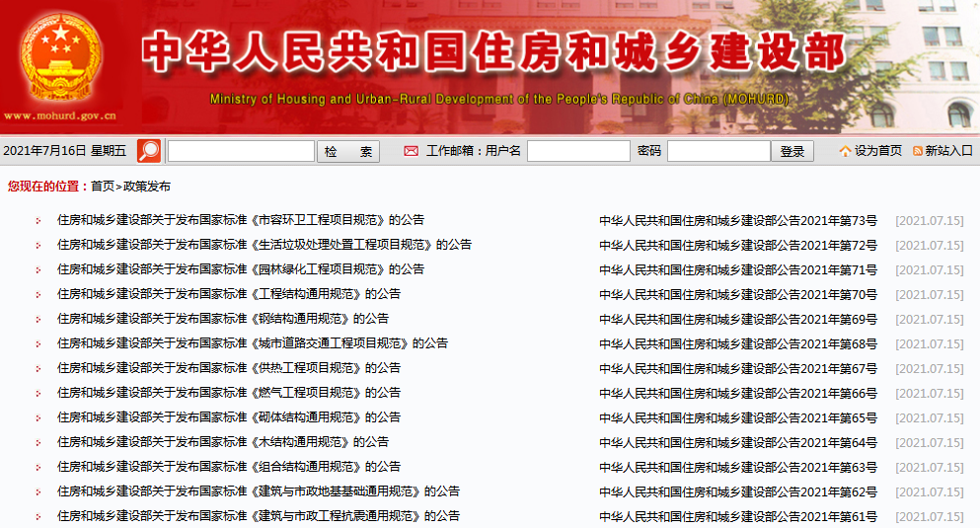980x528 pixels.
Task: Click the national emblem logo
Action: pos(61,56)
